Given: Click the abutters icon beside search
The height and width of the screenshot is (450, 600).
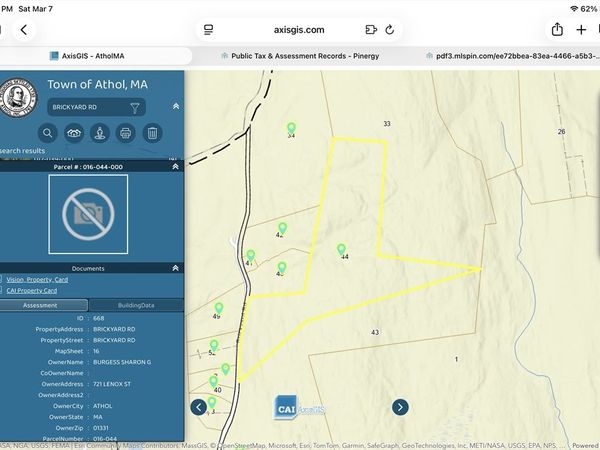Looking at the screenshot, I should click(74, 132).
